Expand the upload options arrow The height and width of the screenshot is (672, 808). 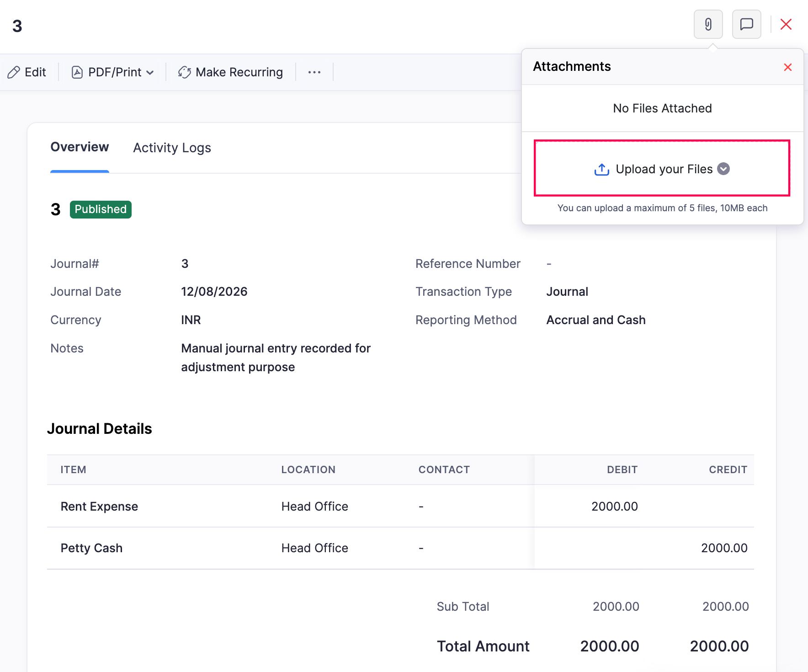click(723, 169)
